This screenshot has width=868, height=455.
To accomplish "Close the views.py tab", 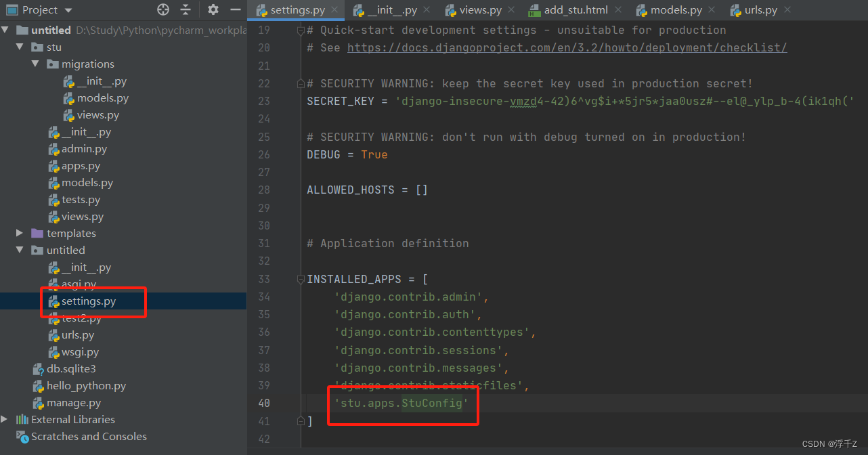I will pos(511,10).
